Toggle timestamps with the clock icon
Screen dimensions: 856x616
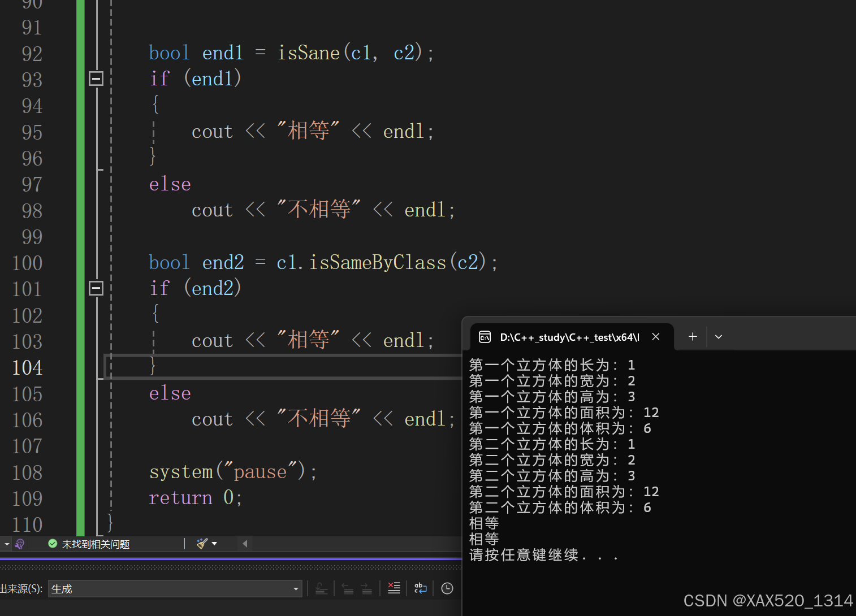tap(447, 588)
